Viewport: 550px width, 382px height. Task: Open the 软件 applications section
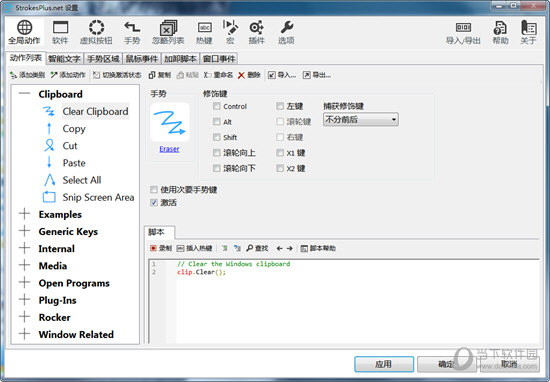pos(60,32)
